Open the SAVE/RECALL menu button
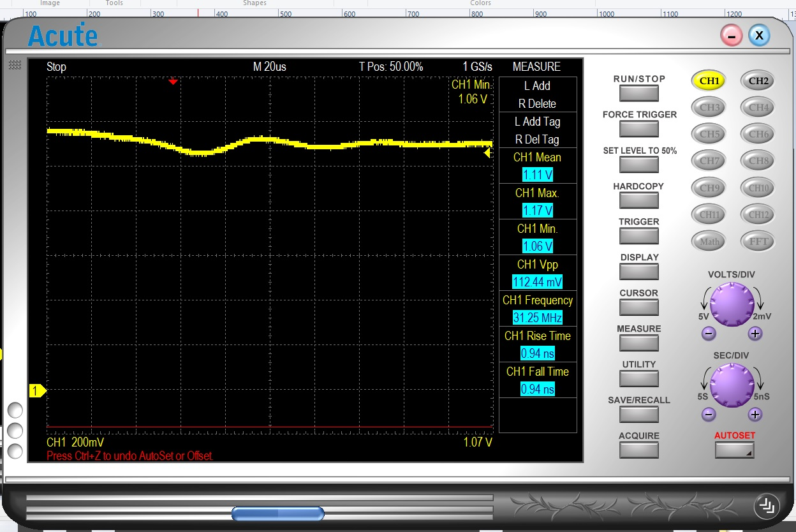 639,415
